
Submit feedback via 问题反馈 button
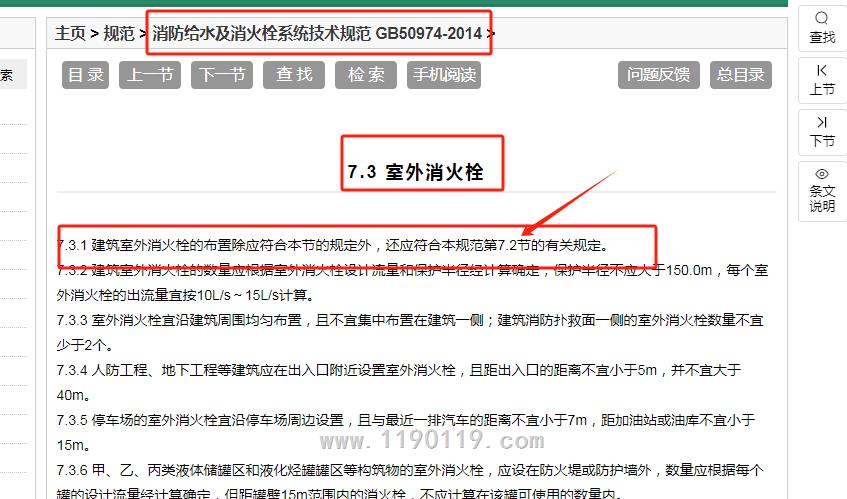[x=658, y=75]
